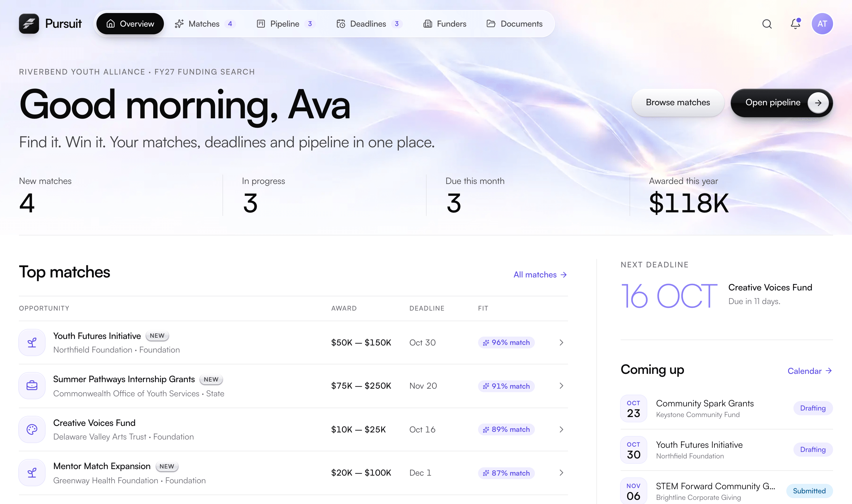Image resolution: width=852 pixels, height=504 pixels.
Task: Switch to the Overview tab
Action: [x=130, y=24]
